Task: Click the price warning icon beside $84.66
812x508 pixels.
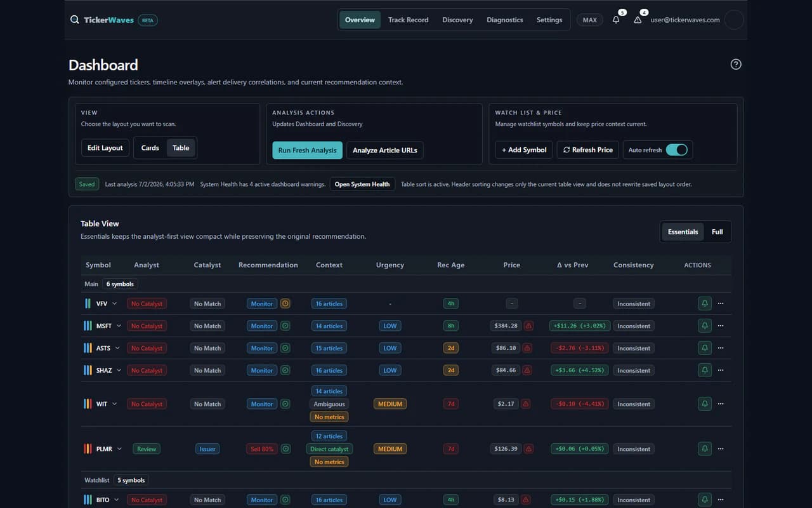Action: tap(527, 370)
